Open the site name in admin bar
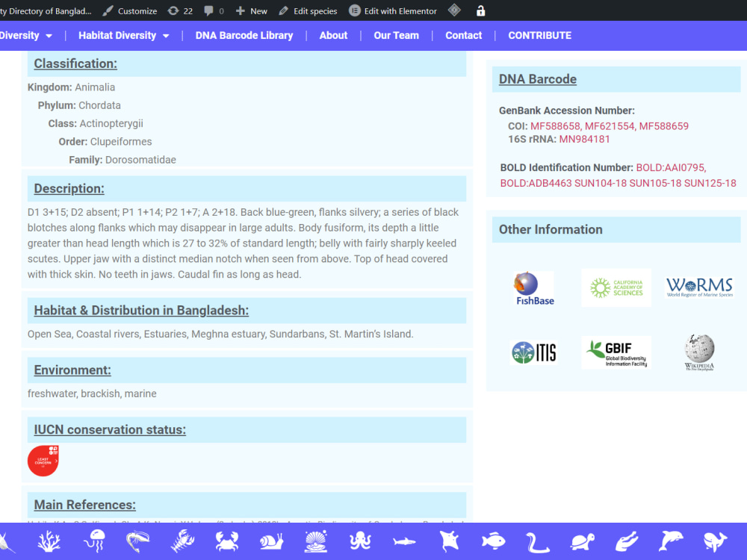 (46, 10)
